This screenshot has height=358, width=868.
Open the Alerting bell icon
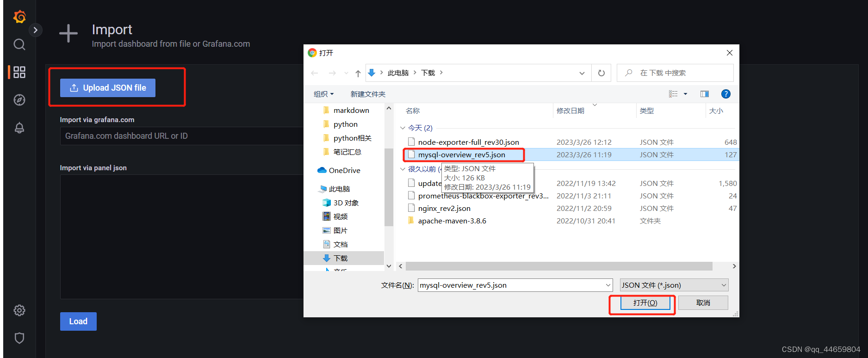(19, 128)
